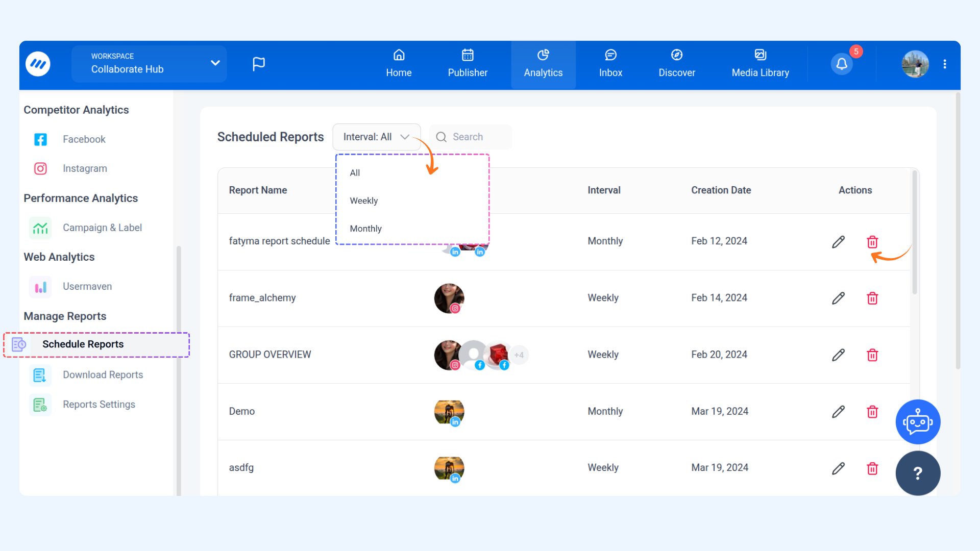Open the Media Library tab

tap(760, 64)
